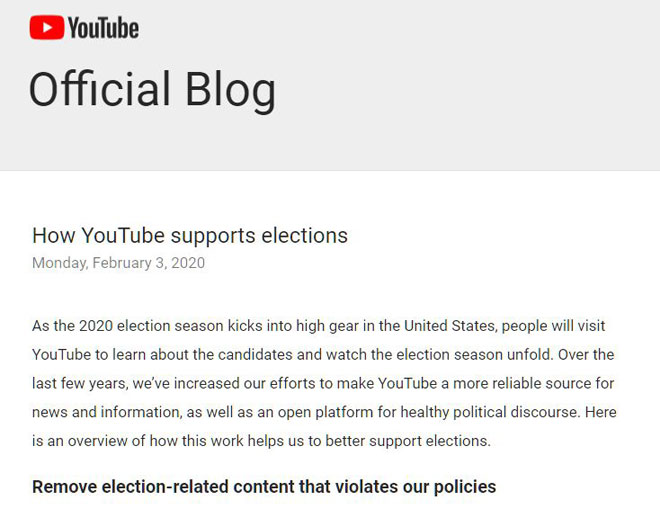
Task: Open the 'How YouTube supports elections' post title
Action: coord(190,235)
